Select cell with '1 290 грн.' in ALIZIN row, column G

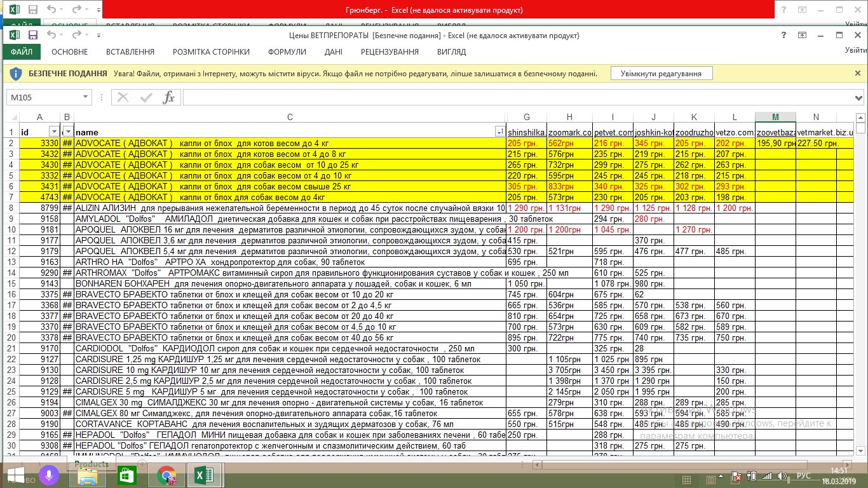coord(526,208)
